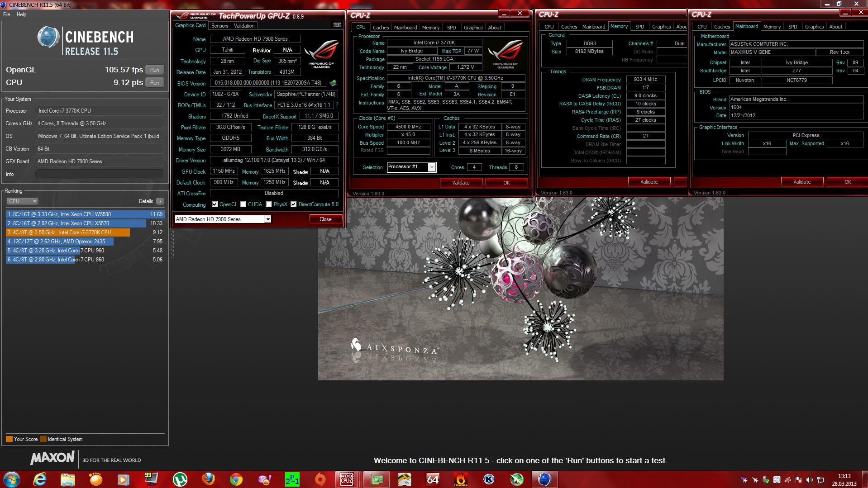
Task: Open the CPU ranking dropdown in Cinebench
Action: pos(22,201)
